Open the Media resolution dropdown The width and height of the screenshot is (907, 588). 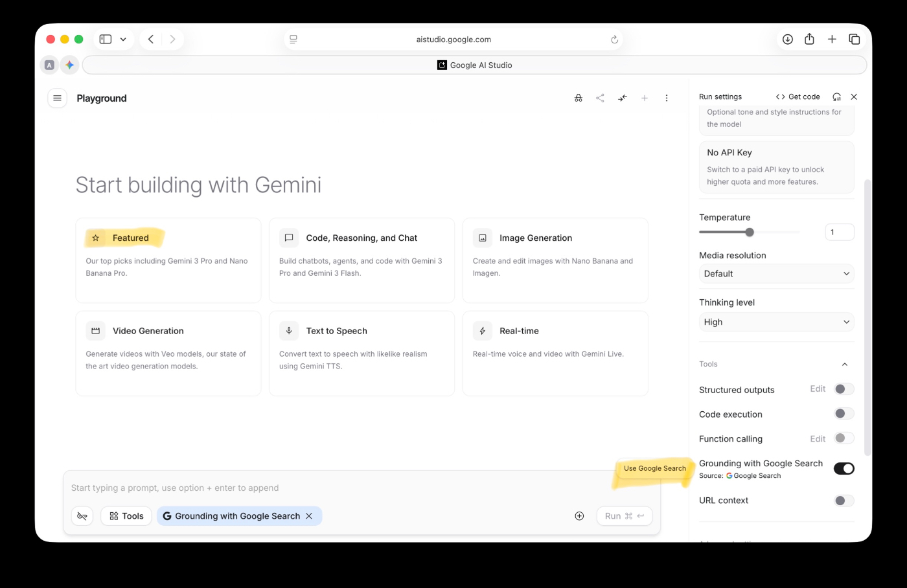coord(776,274)
